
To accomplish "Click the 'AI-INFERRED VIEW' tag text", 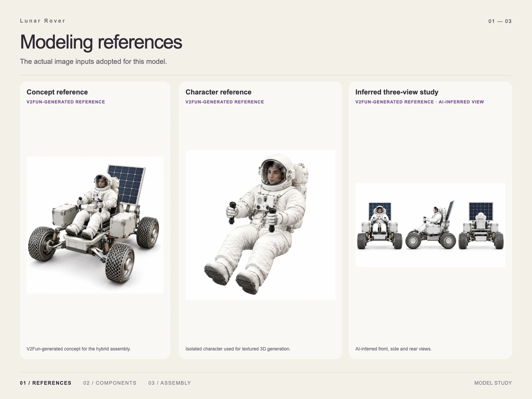I will [461, 102].
